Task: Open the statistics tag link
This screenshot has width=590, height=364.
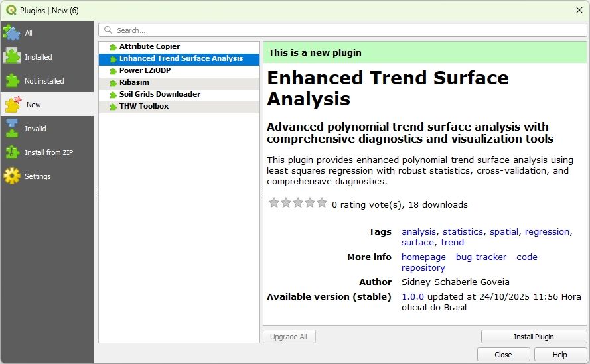Action: (x=463, y=231)
